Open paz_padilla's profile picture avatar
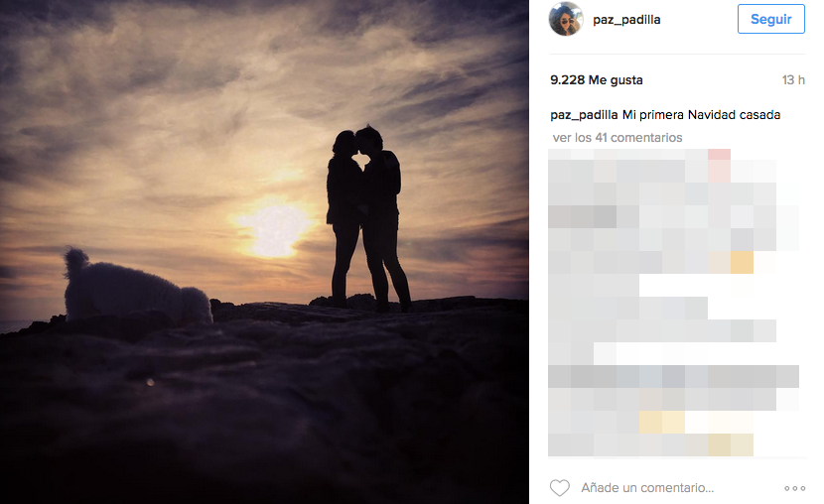This screenshot has width=824, height=504. [566, 19]
